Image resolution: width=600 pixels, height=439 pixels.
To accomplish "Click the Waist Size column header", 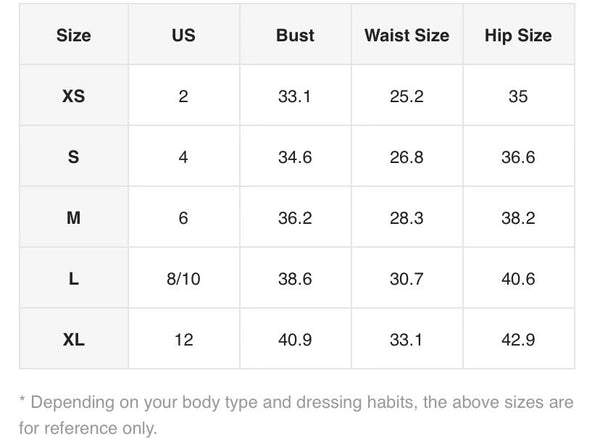I will tap(406, 36).
